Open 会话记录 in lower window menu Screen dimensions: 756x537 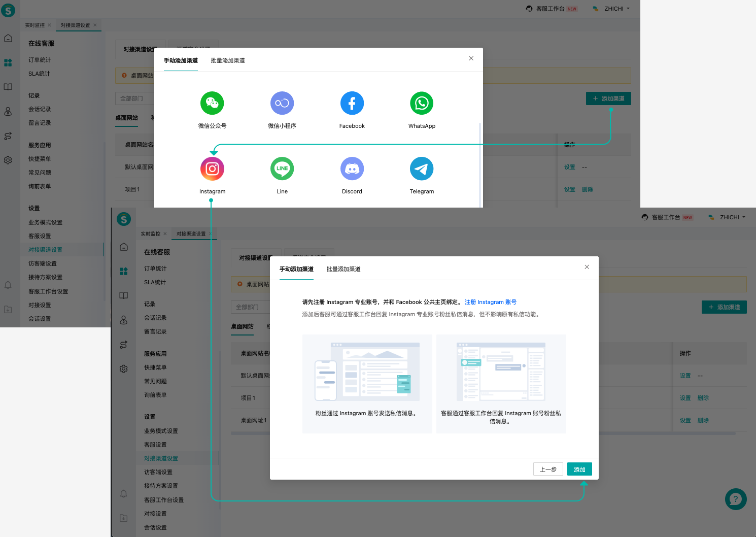pos(155,318)
